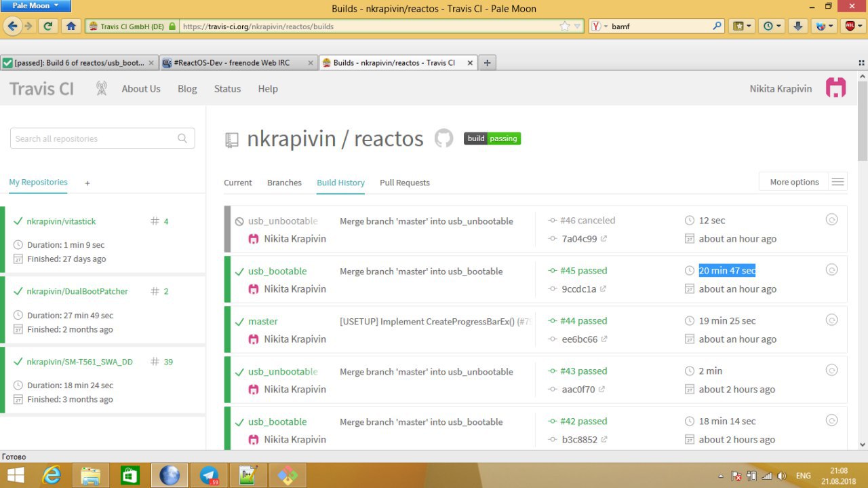
Task: Close the ReactOS-Dev IRC tab
Action: 311,62
